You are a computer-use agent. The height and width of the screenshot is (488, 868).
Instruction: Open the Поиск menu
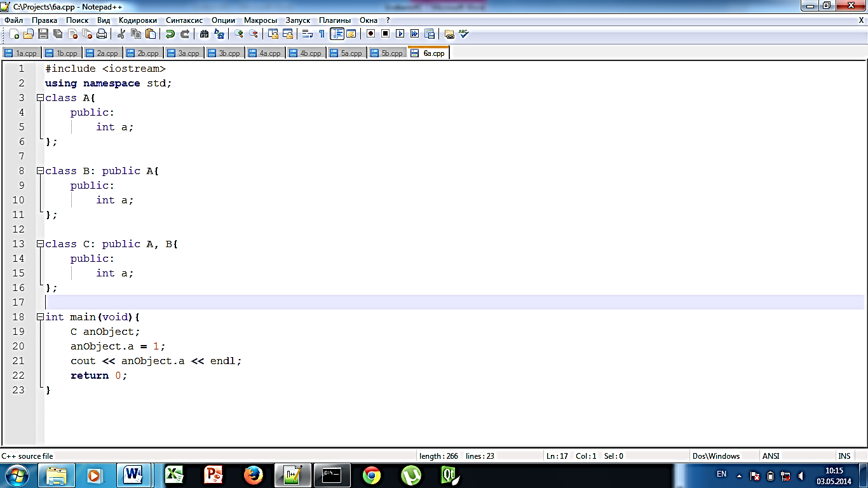coord(78,20)
